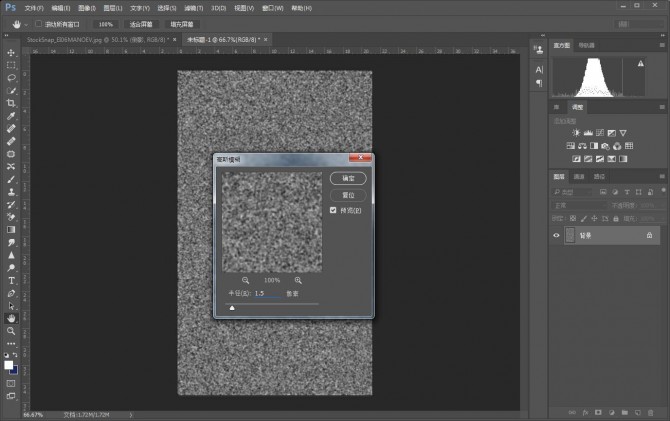Image resolution: width=670 pixels, height=421 pixels.
Task: Zoom out the blur preview with minus magnifier
Action: pyautogui.click(x=246, y=281)
